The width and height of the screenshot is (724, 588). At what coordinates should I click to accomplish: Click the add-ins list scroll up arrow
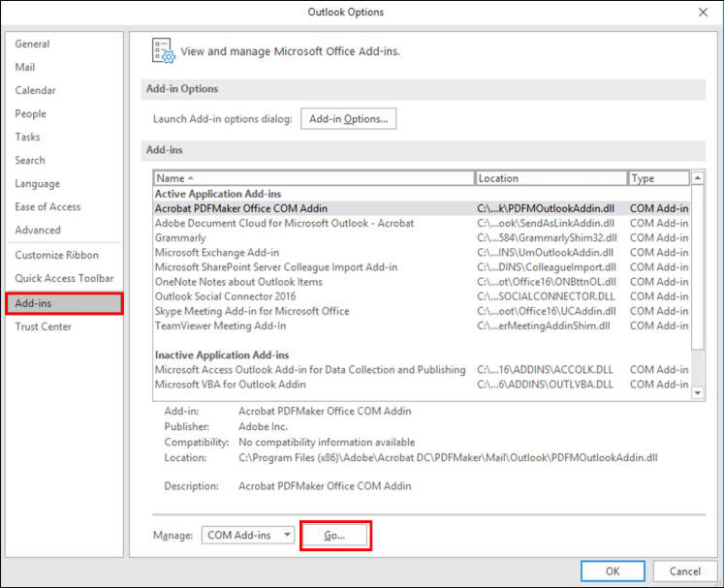pos(698,178)
